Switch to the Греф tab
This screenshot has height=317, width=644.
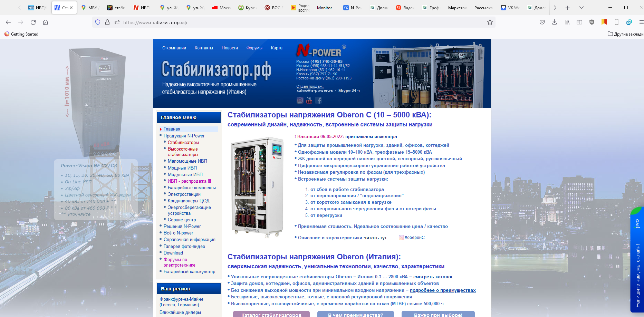[431, 8]
